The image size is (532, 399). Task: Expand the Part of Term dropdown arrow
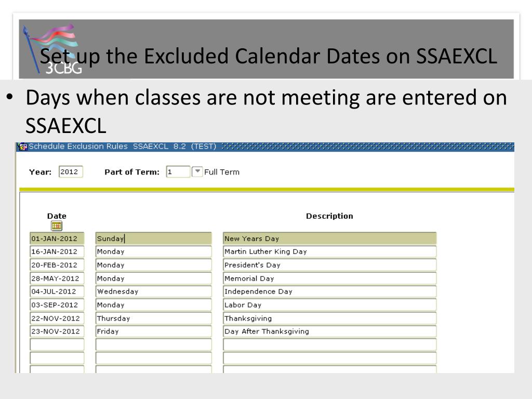point(197,171)
